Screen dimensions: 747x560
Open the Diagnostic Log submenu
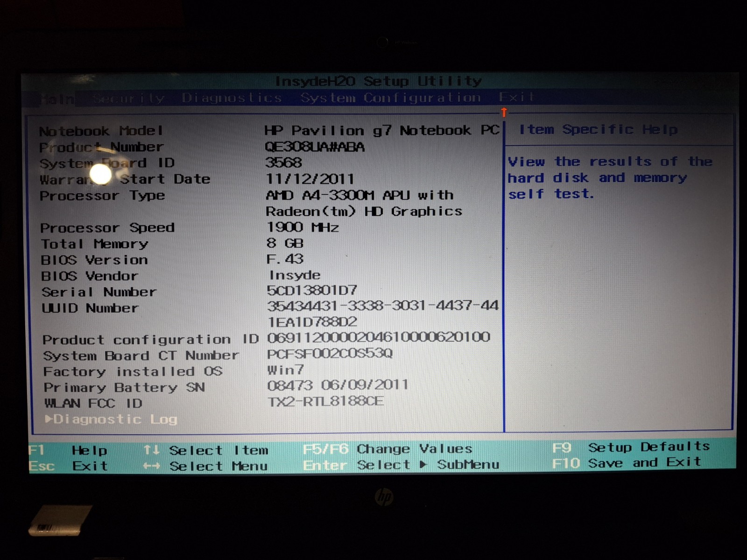(111, 419)
